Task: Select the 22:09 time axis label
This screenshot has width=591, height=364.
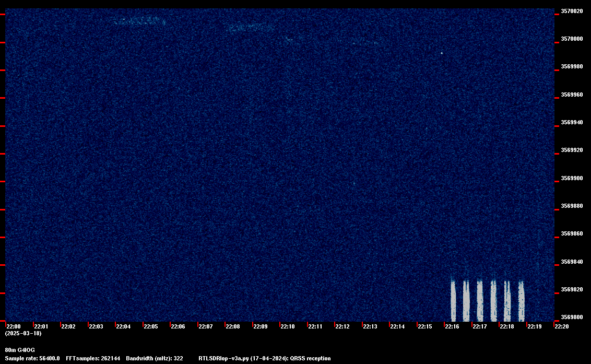Action: pyautogui.click(x=260, y=326)
